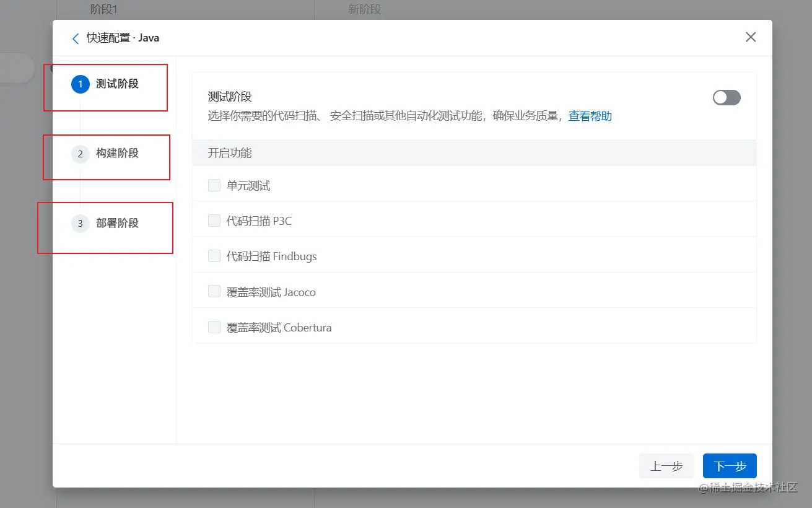Click the 快速配置 · Java title

(123, 38)
